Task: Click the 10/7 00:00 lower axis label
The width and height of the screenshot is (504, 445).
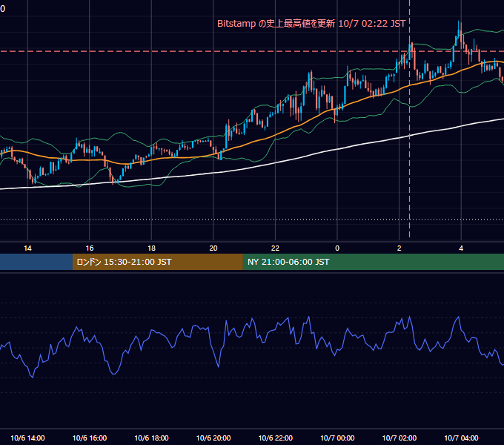Action: click(x=337, y=438)
